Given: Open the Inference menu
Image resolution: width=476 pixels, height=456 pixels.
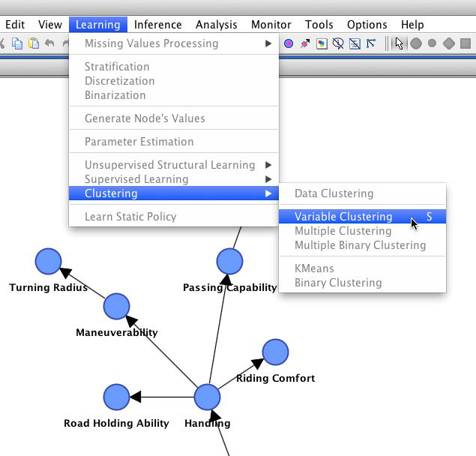Looking at the screenshot, I should coord(157,25).
